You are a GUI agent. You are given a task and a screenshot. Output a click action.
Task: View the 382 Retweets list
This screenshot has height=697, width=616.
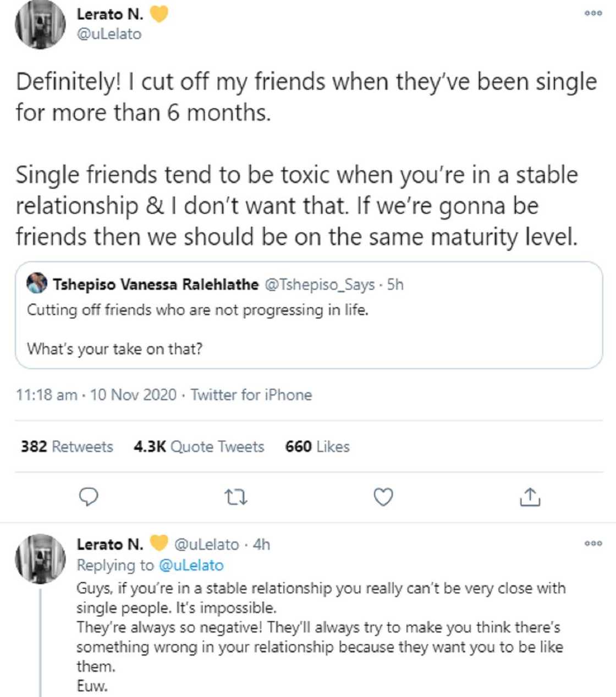click(67, 446)
